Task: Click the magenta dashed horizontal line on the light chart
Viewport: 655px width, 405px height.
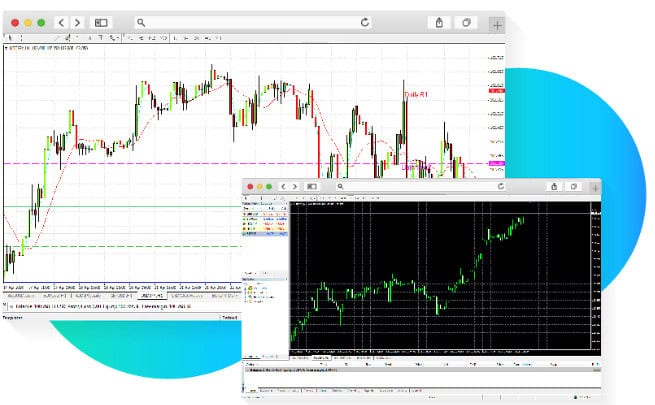Action: (x=150, y=163)
